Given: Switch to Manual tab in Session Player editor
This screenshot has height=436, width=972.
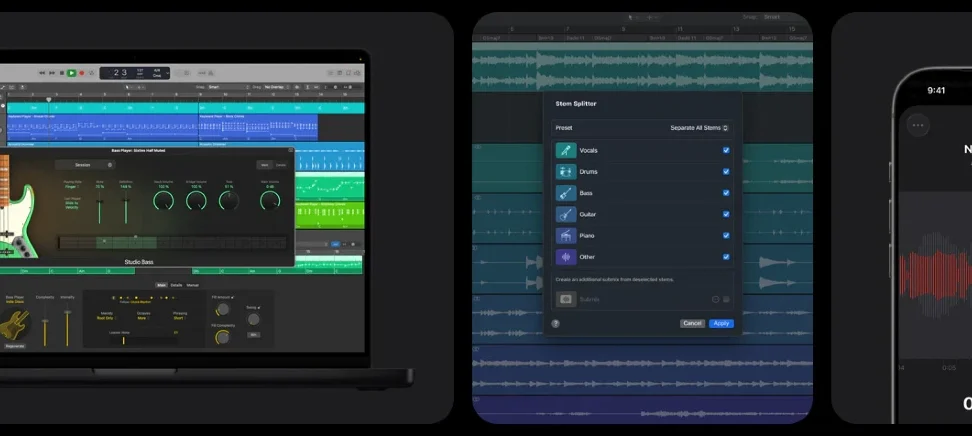Looking at the screenshot, I should [193, 285].
